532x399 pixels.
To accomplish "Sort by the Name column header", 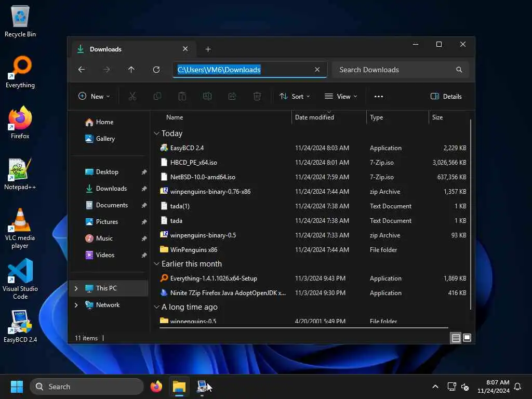I will (175, 117).
